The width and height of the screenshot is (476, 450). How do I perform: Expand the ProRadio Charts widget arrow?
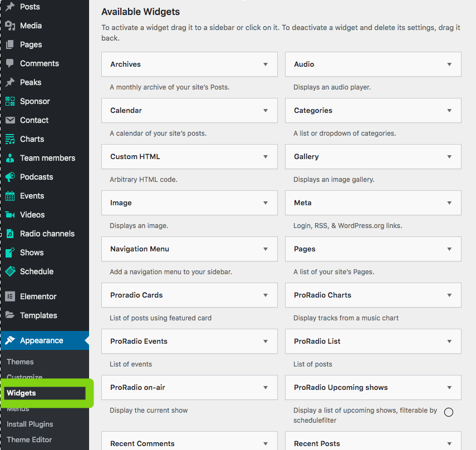tap(449, 295)
